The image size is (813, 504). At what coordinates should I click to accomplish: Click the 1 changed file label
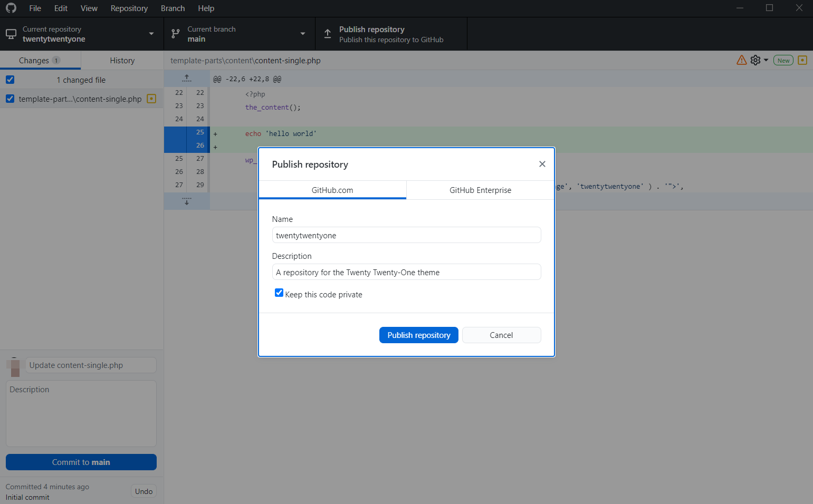click(x=81, y=80)
